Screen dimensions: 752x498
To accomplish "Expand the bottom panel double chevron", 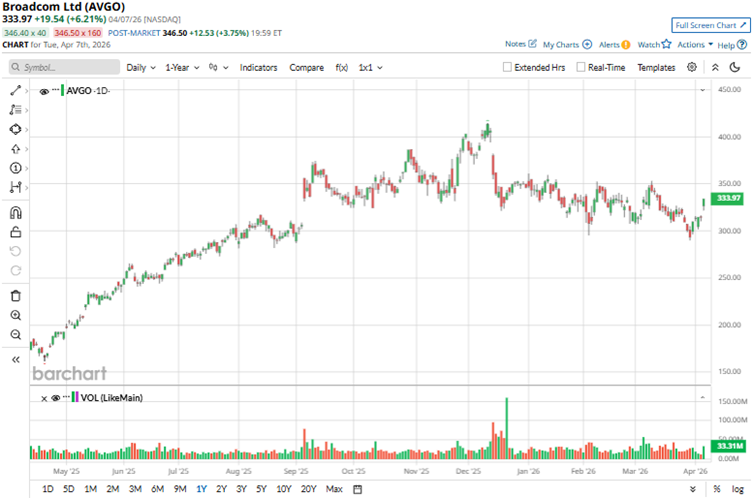I will (x=693, y=489).
